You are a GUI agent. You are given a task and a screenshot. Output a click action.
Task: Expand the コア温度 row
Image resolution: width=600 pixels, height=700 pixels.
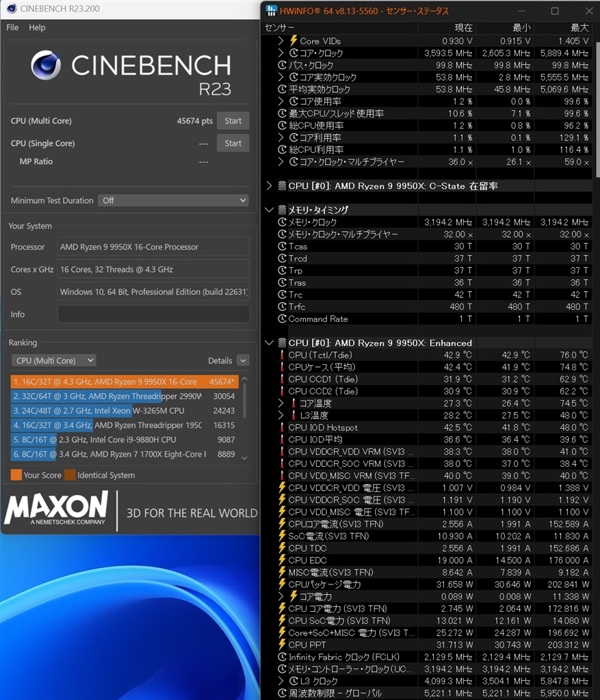point(281,403)
